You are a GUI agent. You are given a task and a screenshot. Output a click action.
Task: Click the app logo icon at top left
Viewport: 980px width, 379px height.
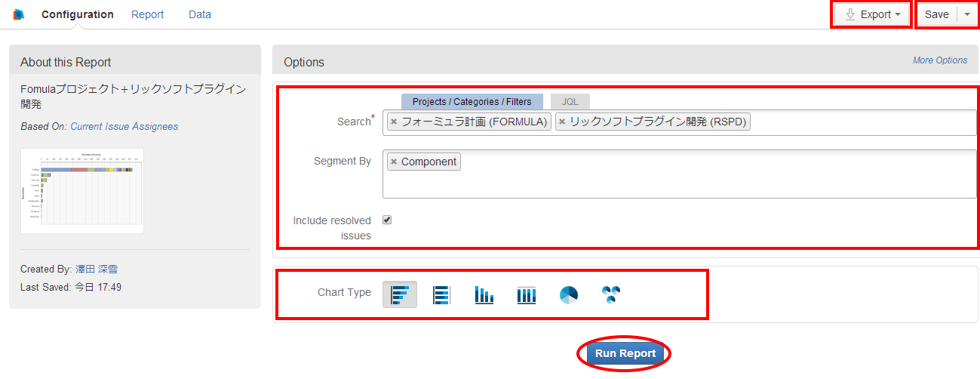click(x=19, y=14)
